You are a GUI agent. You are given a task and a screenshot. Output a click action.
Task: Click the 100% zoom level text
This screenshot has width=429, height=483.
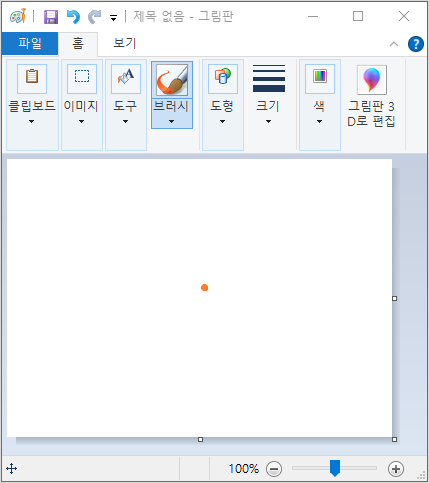(x=243, y=469)
